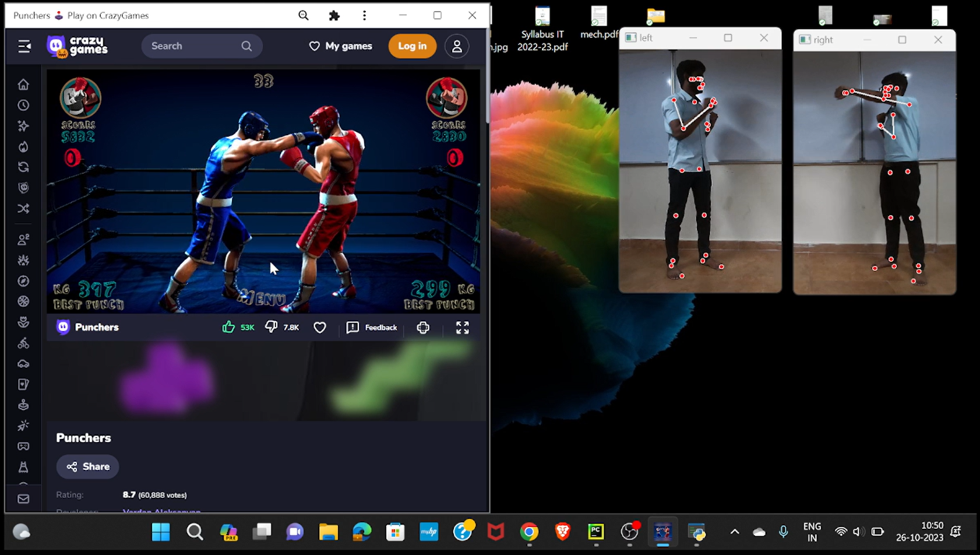
Task: Open the Basketball category icon in sidebar
Action: (23, 301)
